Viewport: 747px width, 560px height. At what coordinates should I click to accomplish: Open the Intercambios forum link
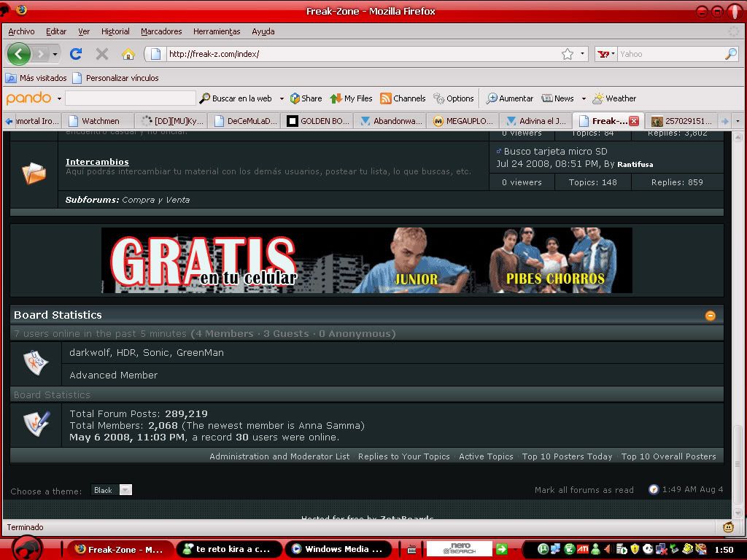click(x=97, y=162)
